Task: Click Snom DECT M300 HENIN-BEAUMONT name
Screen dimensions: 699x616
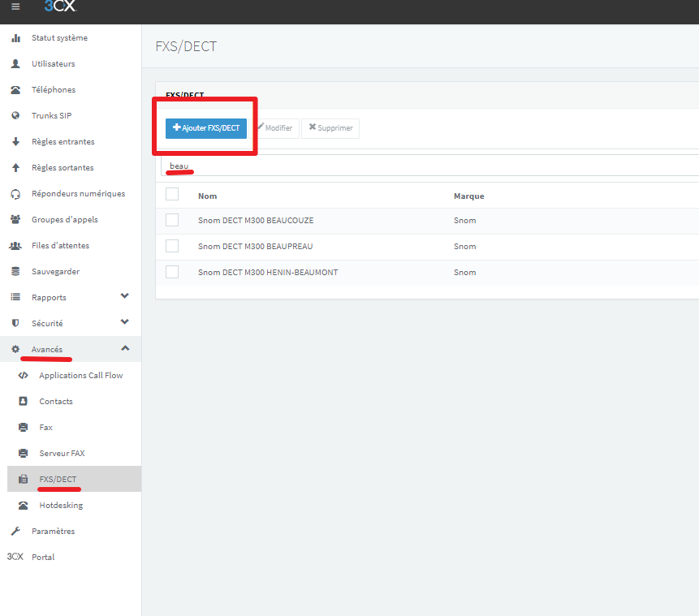Action: [x=268, y=273]
